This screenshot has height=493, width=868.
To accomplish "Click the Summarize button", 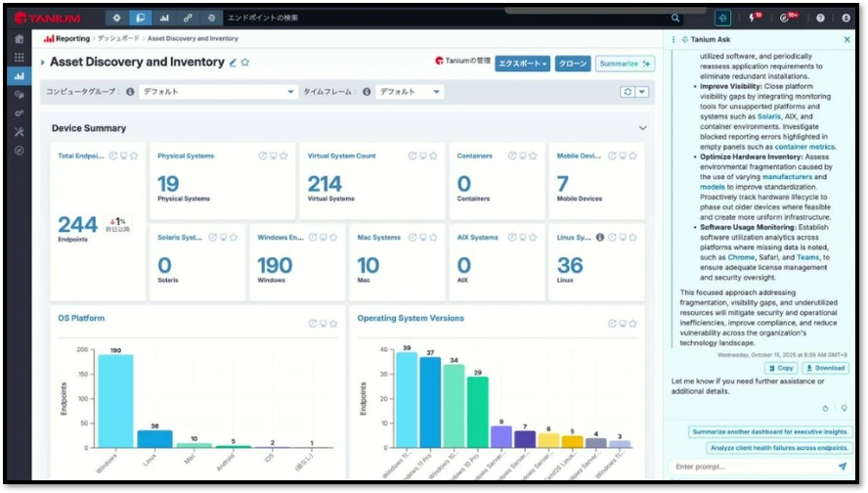I will click(x=625, y=64).
